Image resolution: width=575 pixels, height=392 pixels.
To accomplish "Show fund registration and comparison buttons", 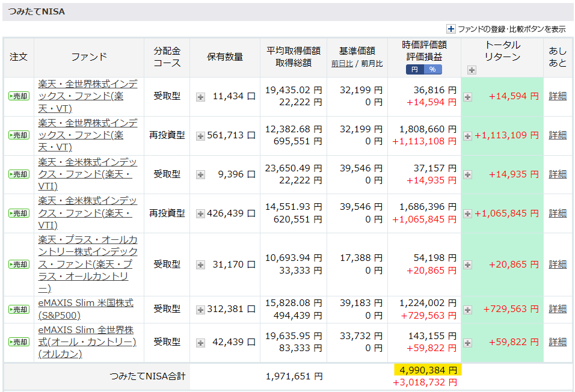I will (x=451, y=29).
